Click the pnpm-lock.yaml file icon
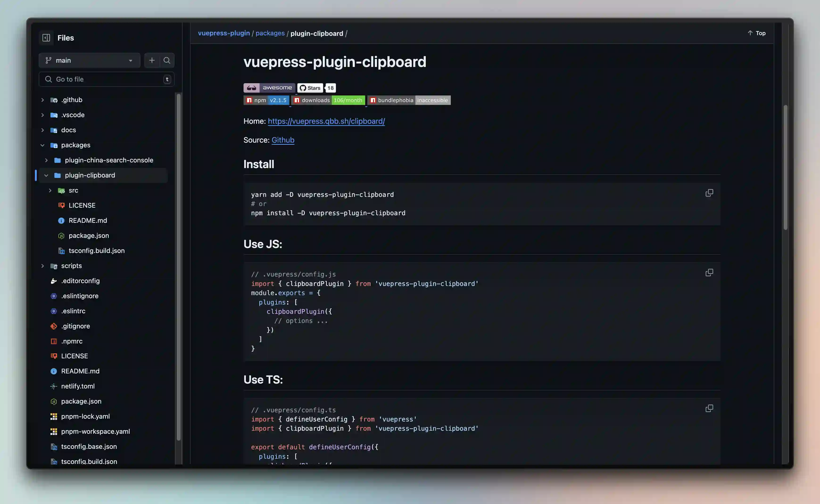Viewport: 820px width, 504px height. [54, 416]
